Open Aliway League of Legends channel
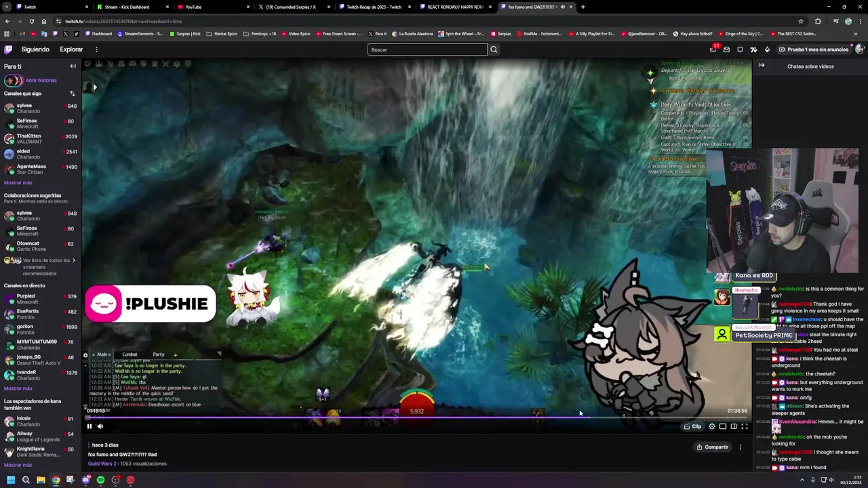The height and width of the screenshot is (488, 868). 41,436
